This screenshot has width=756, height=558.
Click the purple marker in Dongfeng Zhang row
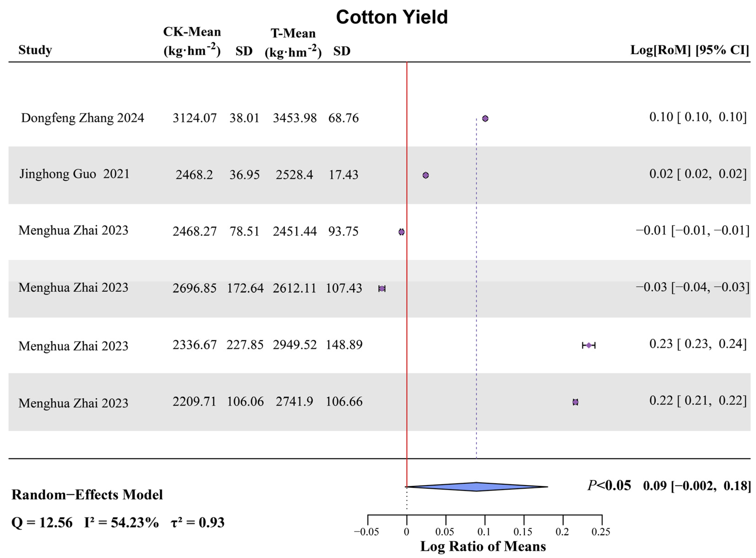click(485, 118)
